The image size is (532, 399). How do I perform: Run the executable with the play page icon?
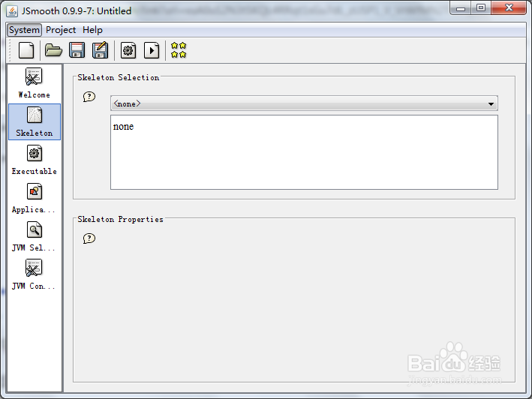[x=152, y=50]
